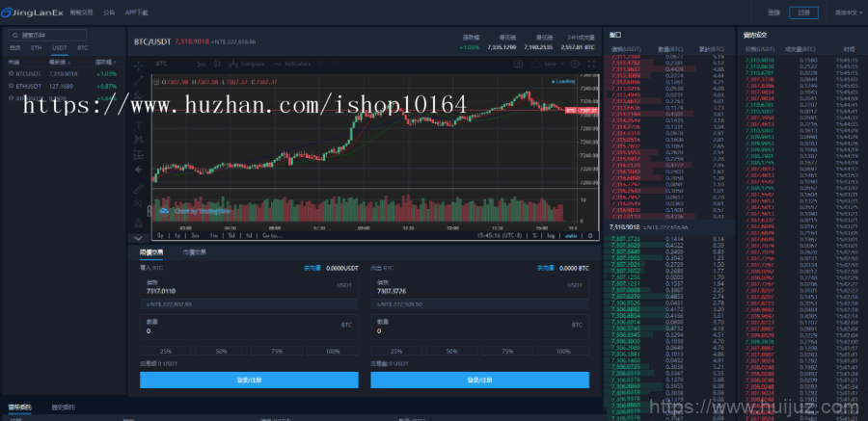
Task: Open the Go to... date picker
Action: (x=272, y=235)
